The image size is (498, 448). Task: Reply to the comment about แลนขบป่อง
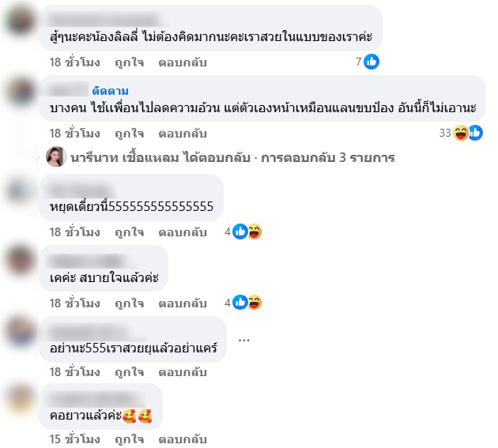(x=183, y=134)
